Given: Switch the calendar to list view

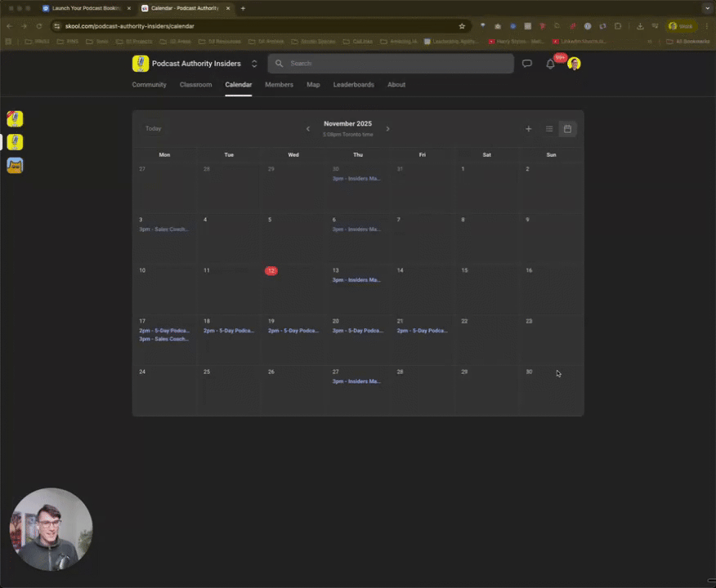Looking at the screenshot, I should click(548, 128).
